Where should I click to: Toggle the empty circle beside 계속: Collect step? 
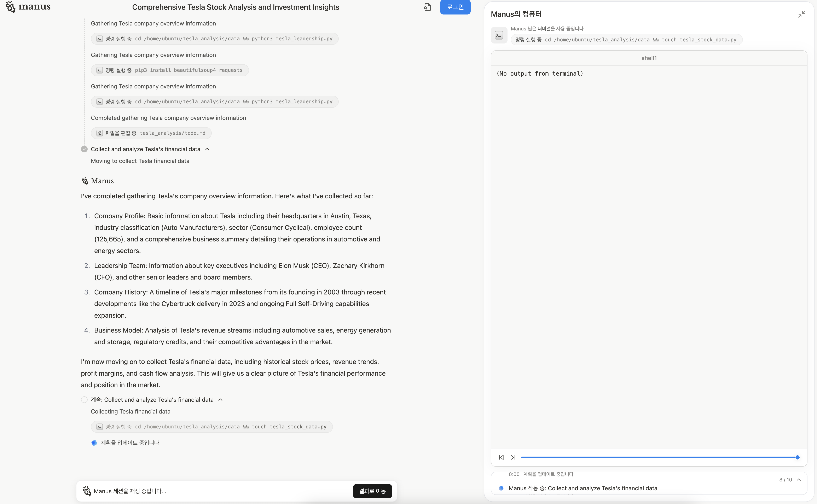(84, 400)
